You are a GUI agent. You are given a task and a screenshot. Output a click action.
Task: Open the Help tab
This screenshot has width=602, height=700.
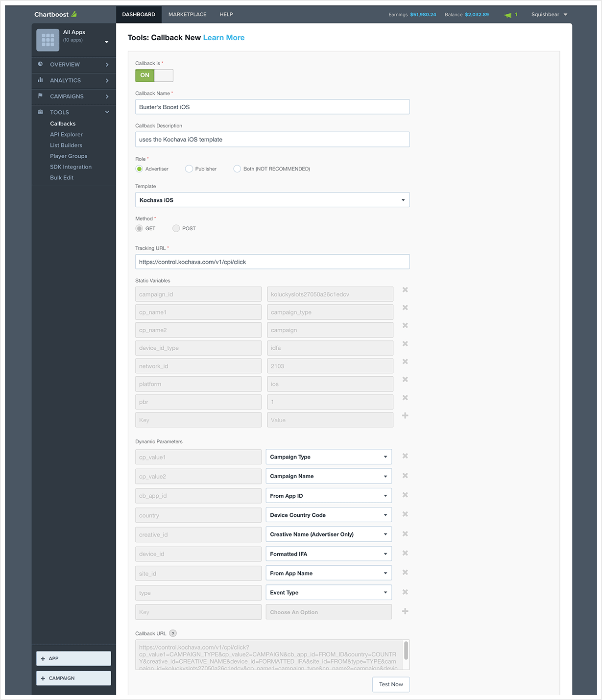click(226, 15)
